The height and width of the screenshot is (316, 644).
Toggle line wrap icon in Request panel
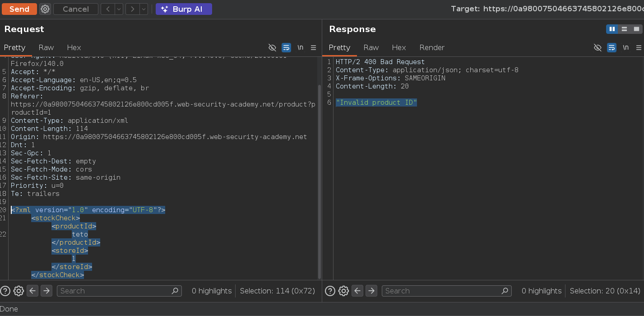[286, 47]
